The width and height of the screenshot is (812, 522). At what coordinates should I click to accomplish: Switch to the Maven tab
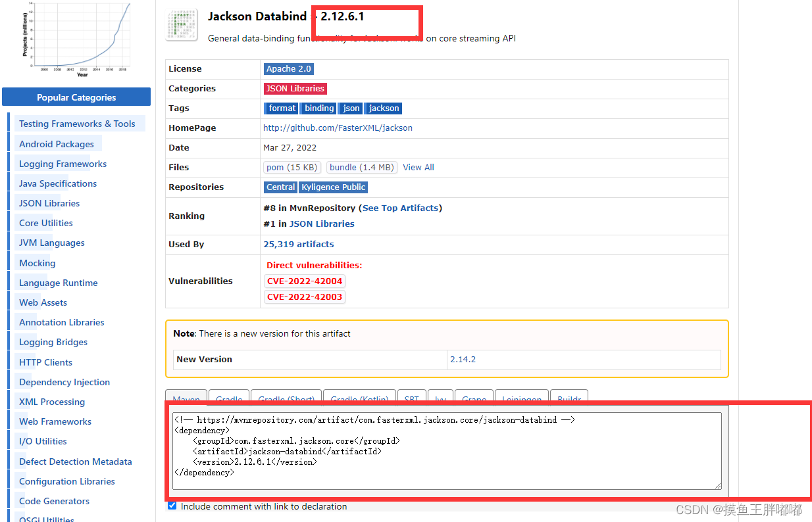(186, 398)
